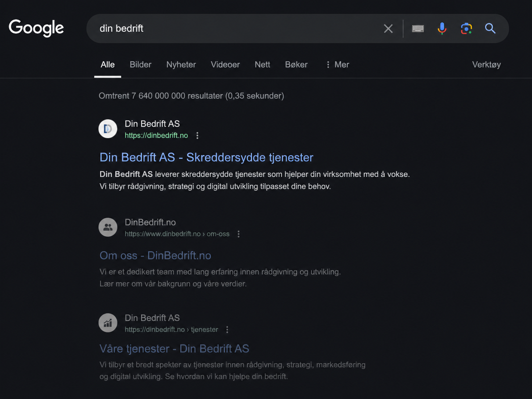Switch to the Videoer tab
The image size is (532, 399).
click(x=225, y=65)
